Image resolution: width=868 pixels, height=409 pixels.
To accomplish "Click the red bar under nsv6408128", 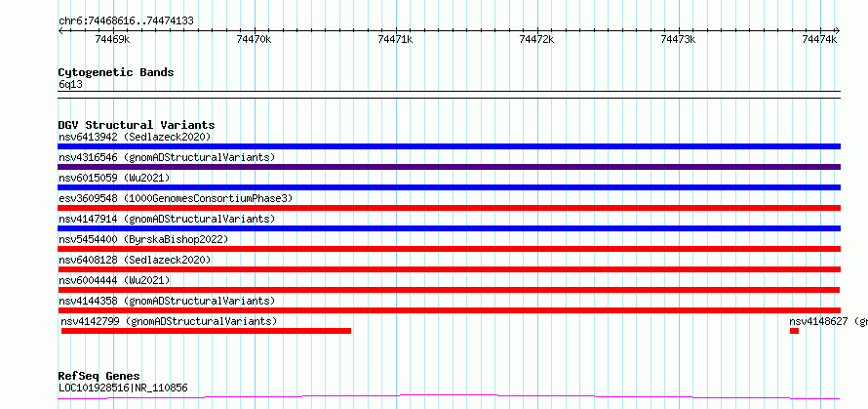I will [449, 269].
